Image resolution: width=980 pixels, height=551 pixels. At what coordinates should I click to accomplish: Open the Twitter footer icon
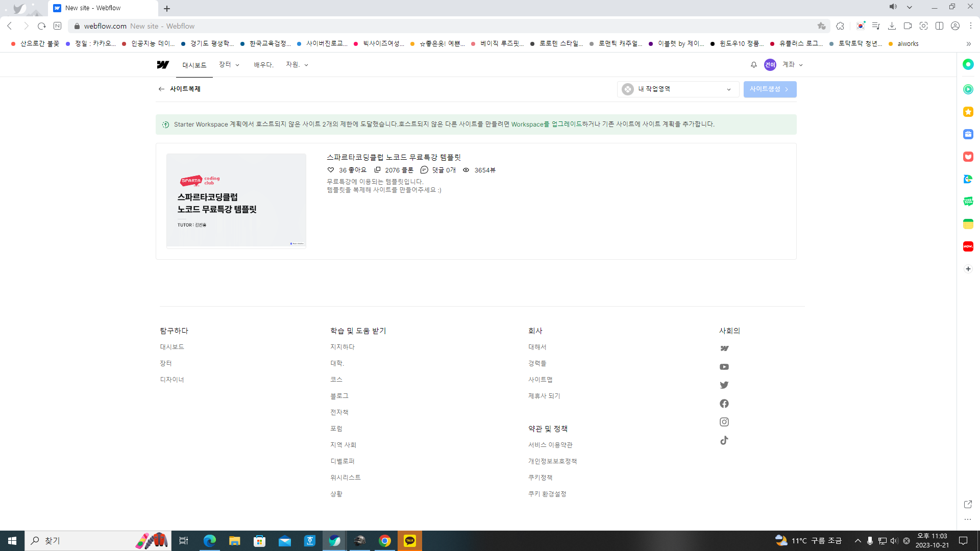coord(724,385)
